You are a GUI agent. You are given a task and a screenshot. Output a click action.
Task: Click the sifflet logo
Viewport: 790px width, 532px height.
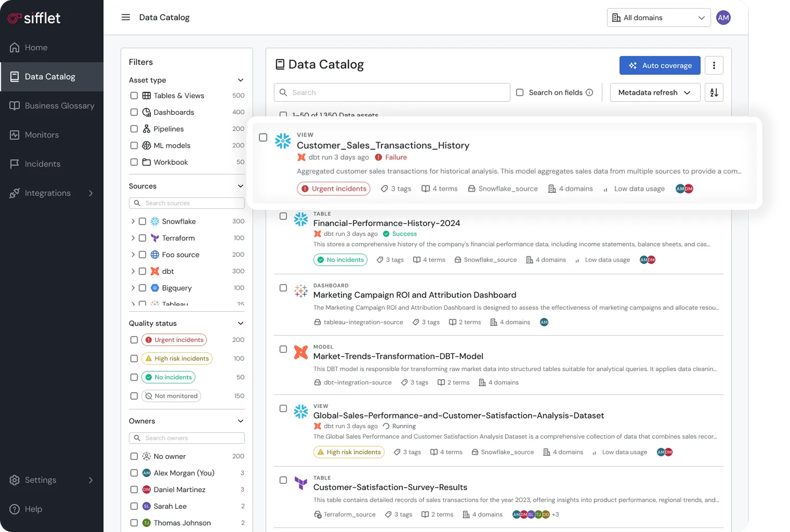(34, 18)
